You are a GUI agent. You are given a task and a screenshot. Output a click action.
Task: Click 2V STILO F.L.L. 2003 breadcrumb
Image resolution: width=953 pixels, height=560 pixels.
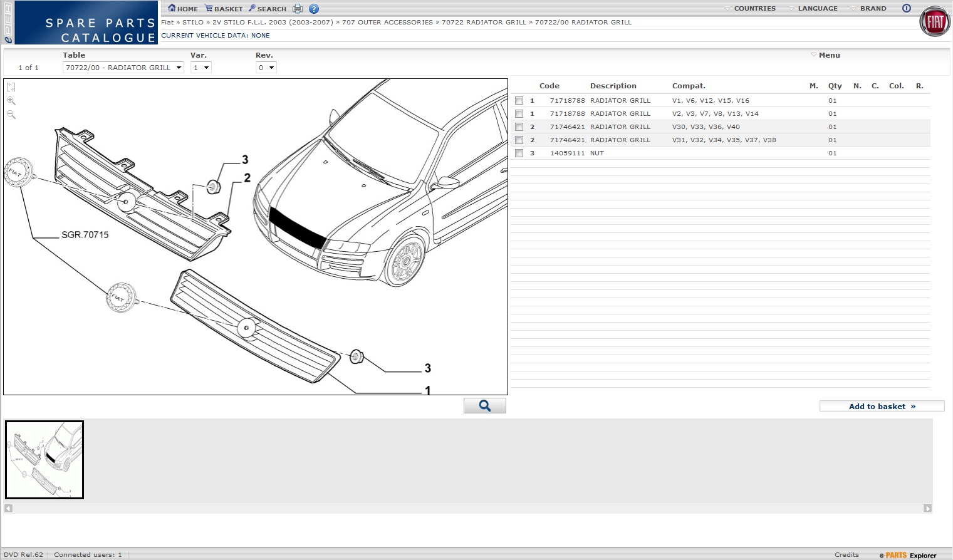[273, 22]
